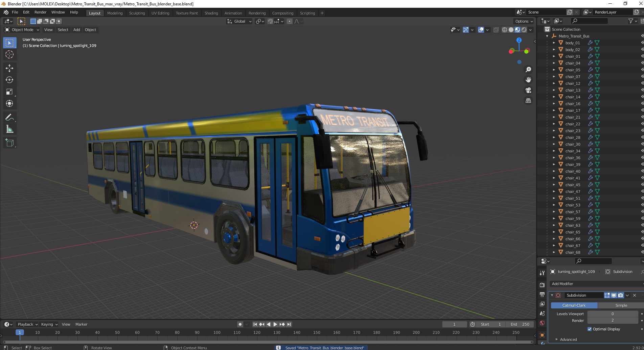Toggle visibility eye for chair_04
644x350 pixels.
pyautogui.click(x=642, y=63)
